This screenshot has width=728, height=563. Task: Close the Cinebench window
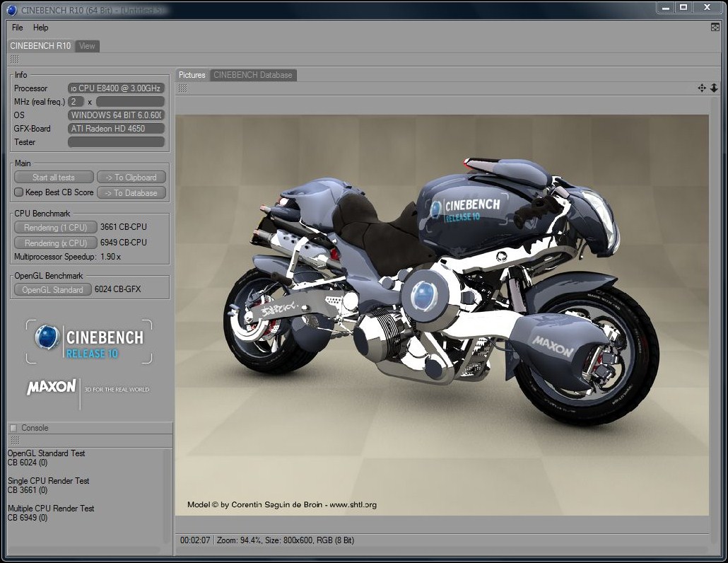pyautogui.click(x=707, y=8)
